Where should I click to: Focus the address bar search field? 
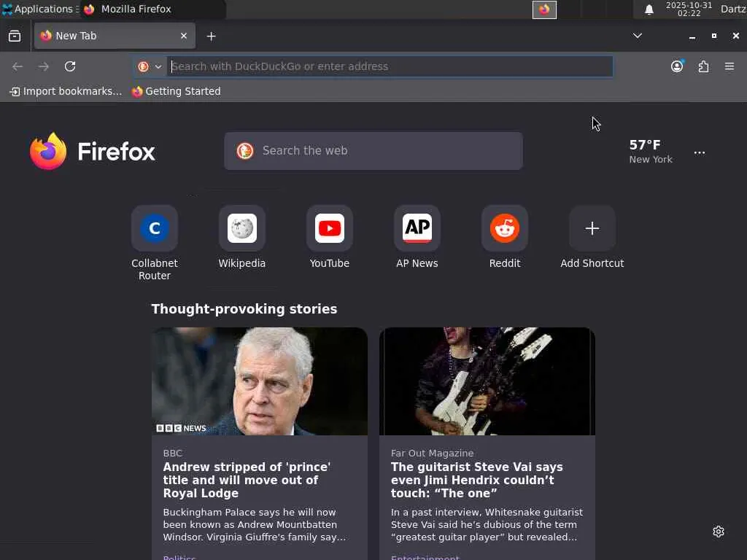[390, 66]
